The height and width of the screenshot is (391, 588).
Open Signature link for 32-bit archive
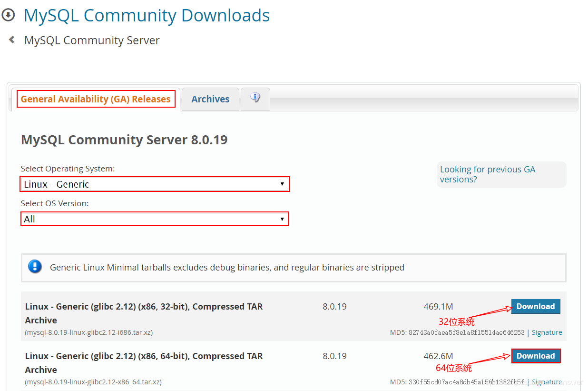pos(547,332)
